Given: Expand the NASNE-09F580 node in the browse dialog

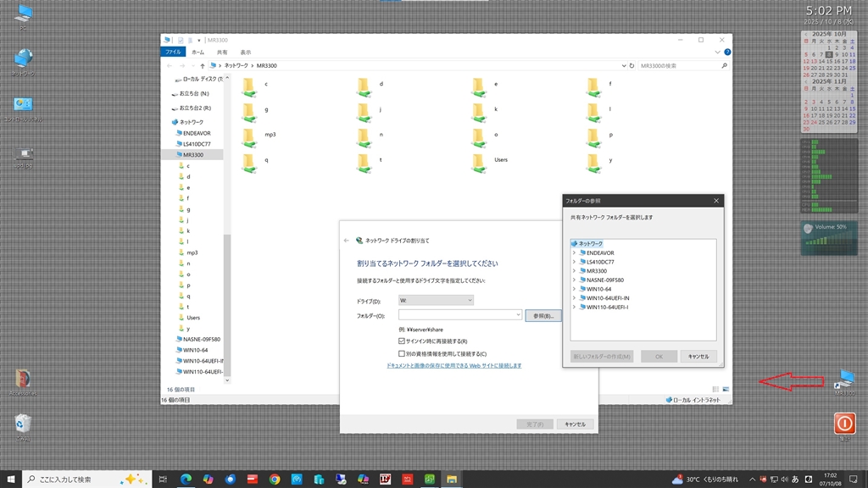Looking at the screenshot, I should tap(574, 280).
